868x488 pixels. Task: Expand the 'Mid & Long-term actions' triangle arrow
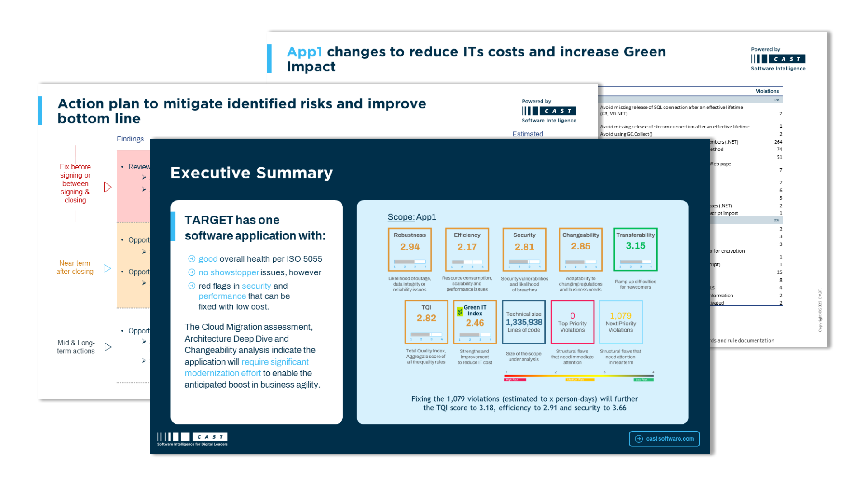click(108, 347)
